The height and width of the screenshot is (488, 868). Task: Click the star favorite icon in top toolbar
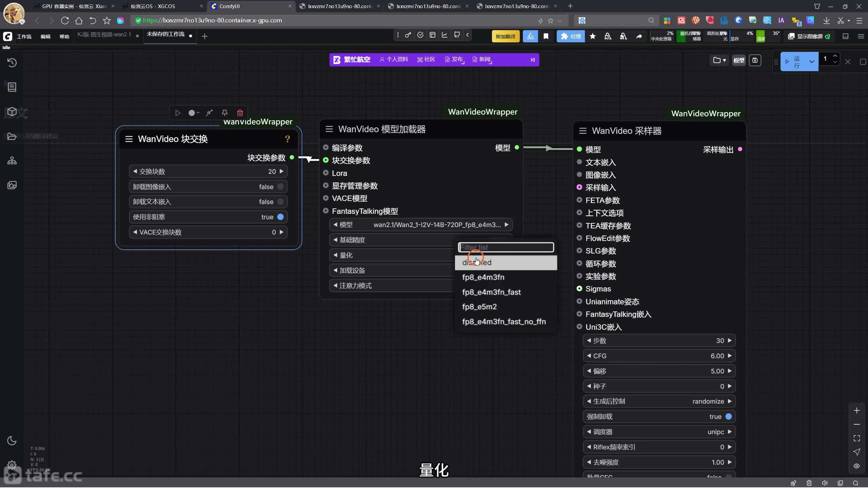[593, 36]
